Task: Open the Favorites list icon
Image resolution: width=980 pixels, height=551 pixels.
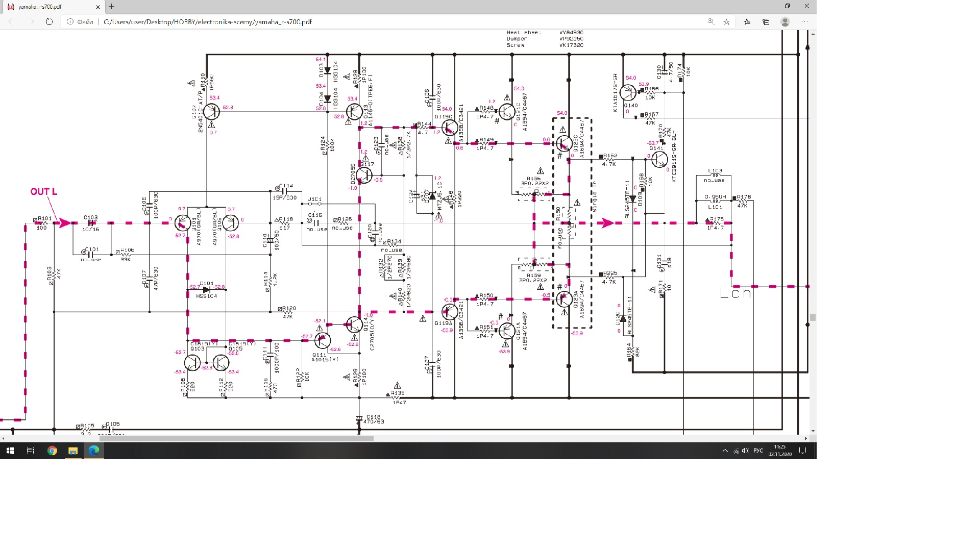Action: 747,22
